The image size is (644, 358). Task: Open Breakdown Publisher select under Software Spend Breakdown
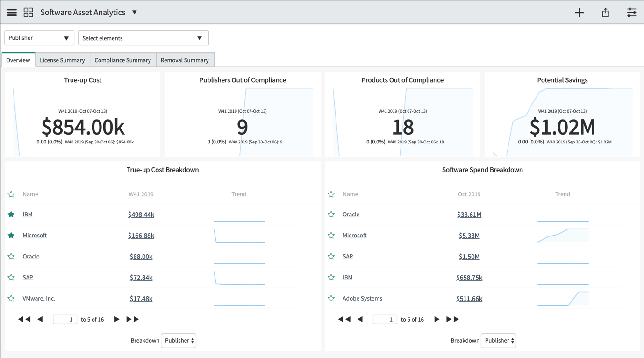[499, 341]
